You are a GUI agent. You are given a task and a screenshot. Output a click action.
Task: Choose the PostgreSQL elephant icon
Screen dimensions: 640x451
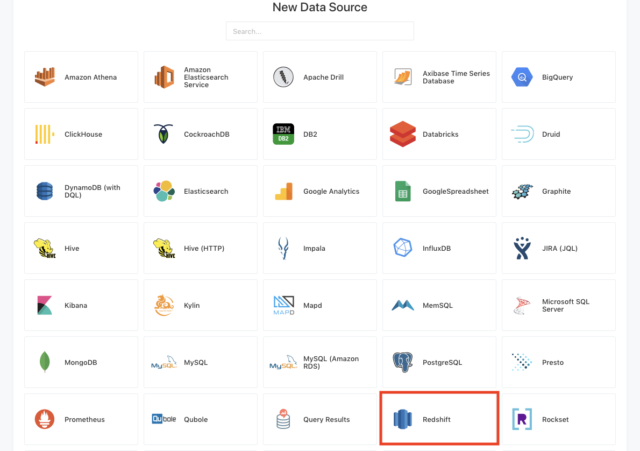403,362
